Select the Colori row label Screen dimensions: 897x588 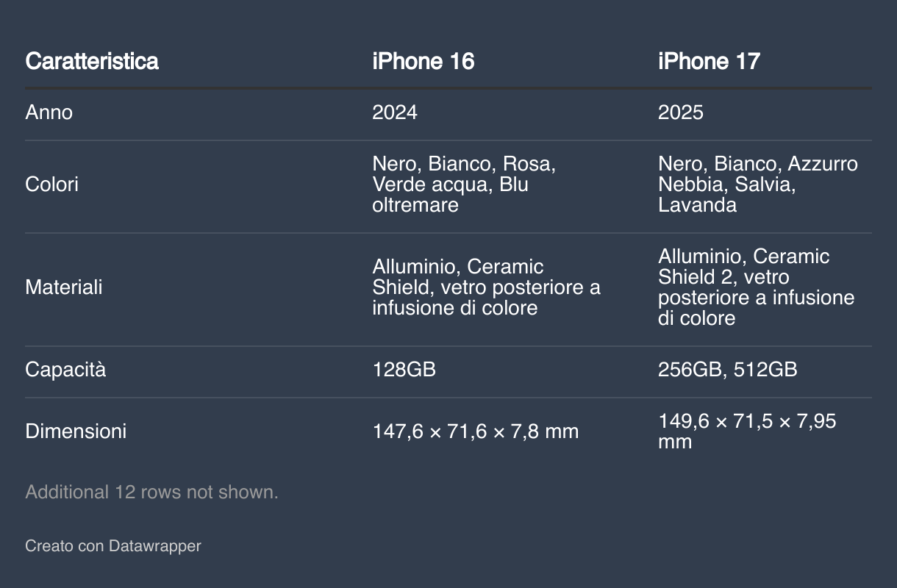[x=52, y=184]
